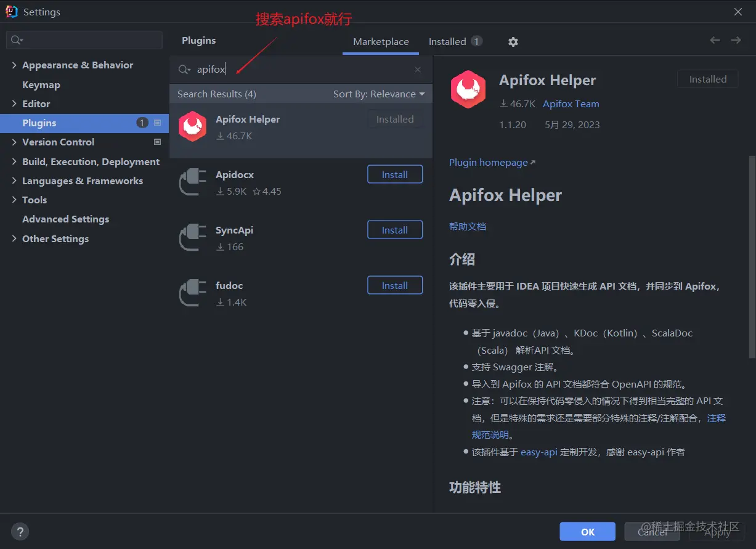Expand Appearance & Behavior section
Screen dimensions: 756x549
point(14,65)
